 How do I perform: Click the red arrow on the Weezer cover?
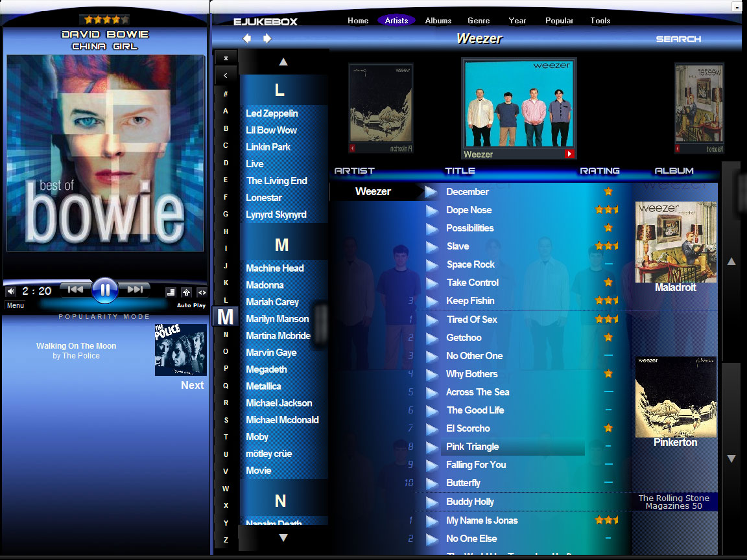point(569,154)
